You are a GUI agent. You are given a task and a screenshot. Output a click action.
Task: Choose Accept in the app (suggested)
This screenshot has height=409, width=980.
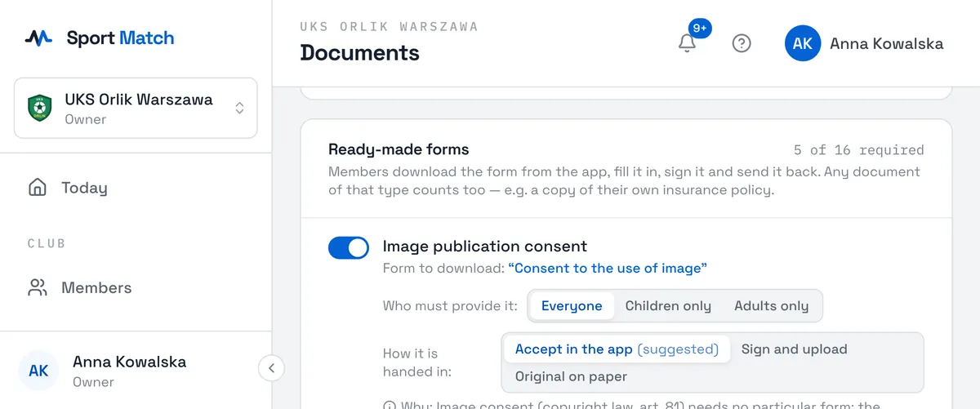617,349
